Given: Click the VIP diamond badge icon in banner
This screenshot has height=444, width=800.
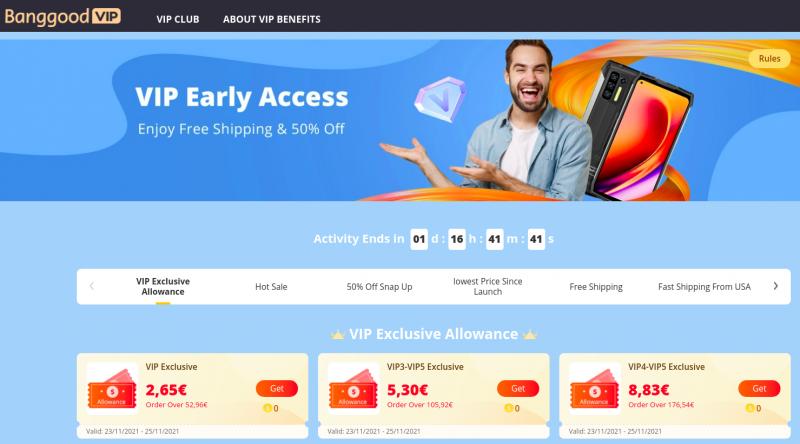Looking at the screenshot, I should 439,99.
